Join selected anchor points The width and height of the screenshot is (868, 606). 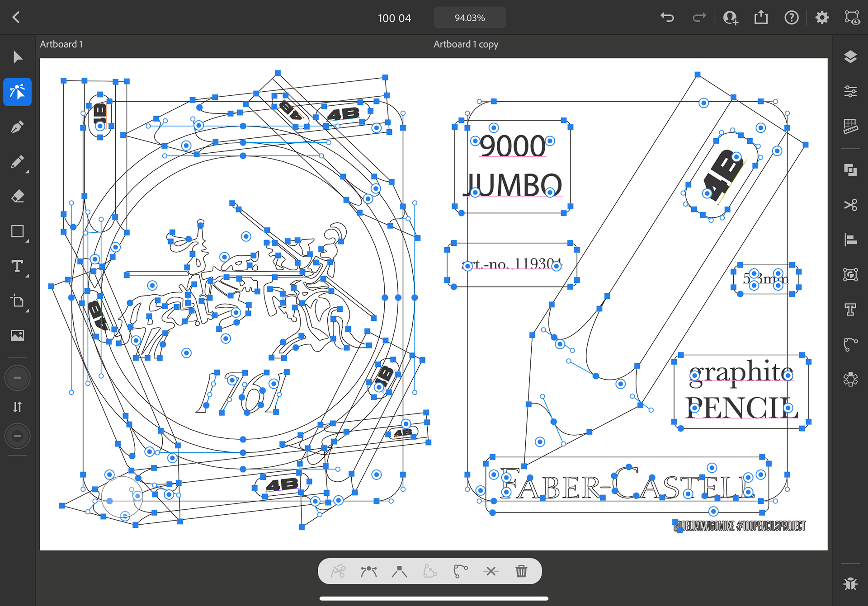[x=491, y=571]
